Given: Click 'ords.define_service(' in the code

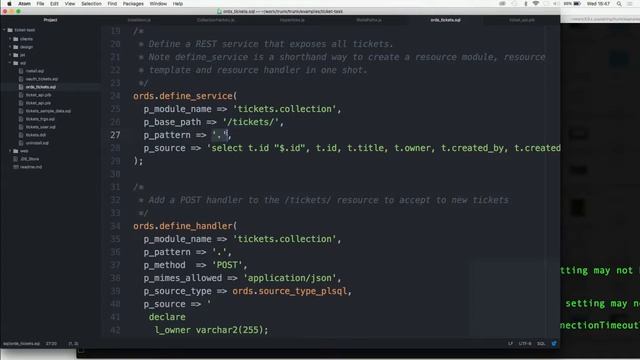Looking at the screenshot, I should (x=185, y=96).
